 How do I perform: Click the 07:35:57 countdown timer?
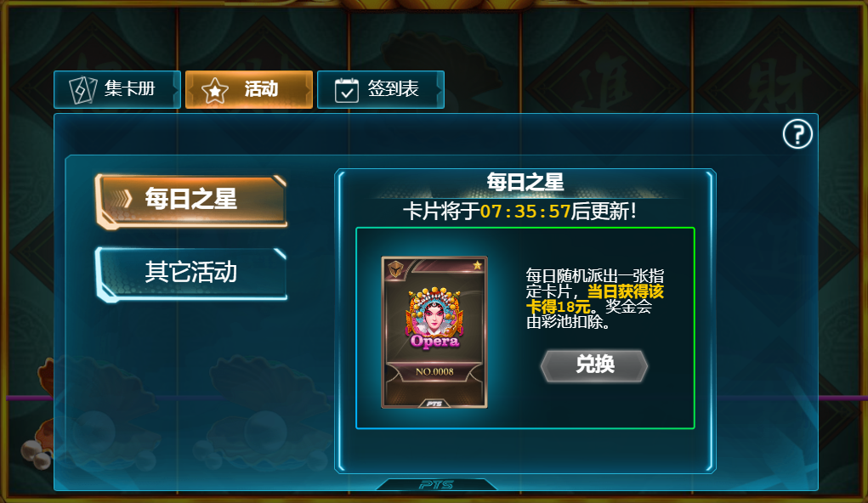click(x=525, y=212)
